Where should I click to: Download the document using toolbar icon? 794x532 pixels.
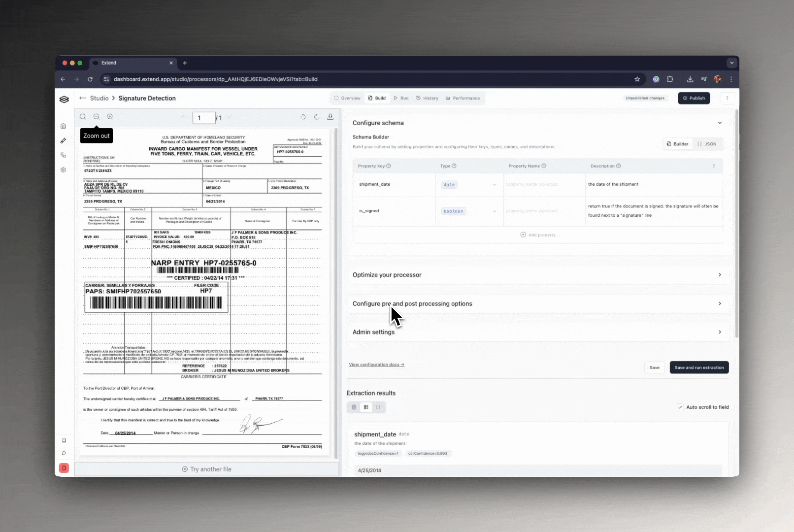(x=330, y=117)
